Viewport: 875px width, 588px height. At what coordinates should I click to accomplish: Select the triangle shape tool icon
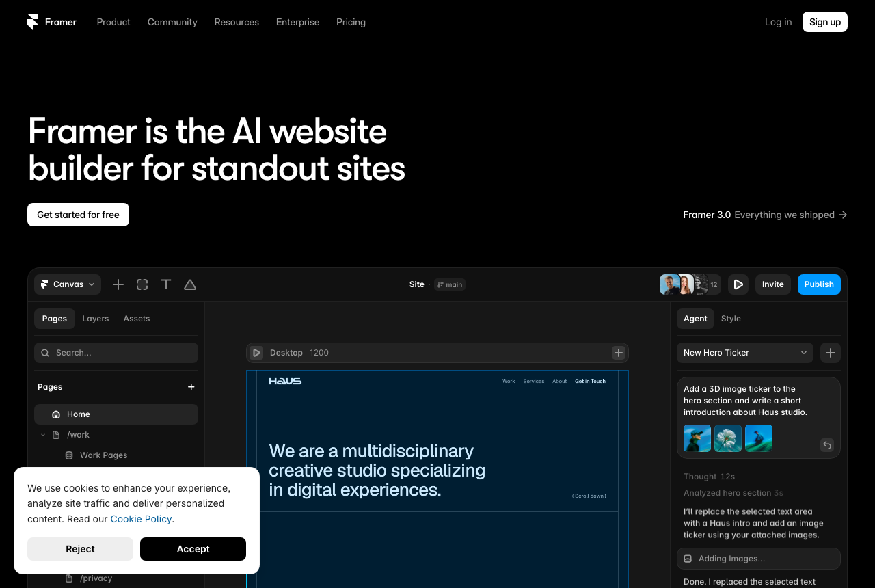190,284
